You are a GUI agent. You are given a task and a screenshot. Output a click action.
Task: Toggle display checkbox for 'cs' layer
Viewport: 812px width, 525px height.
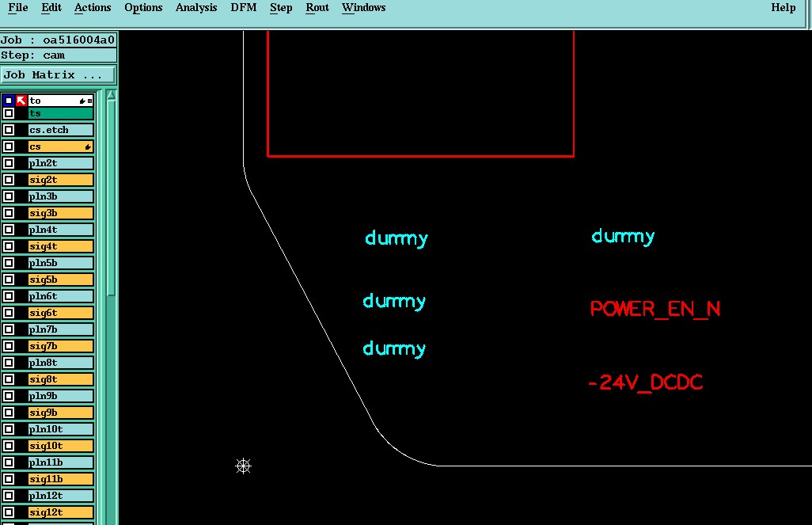(x=8, y=146)
